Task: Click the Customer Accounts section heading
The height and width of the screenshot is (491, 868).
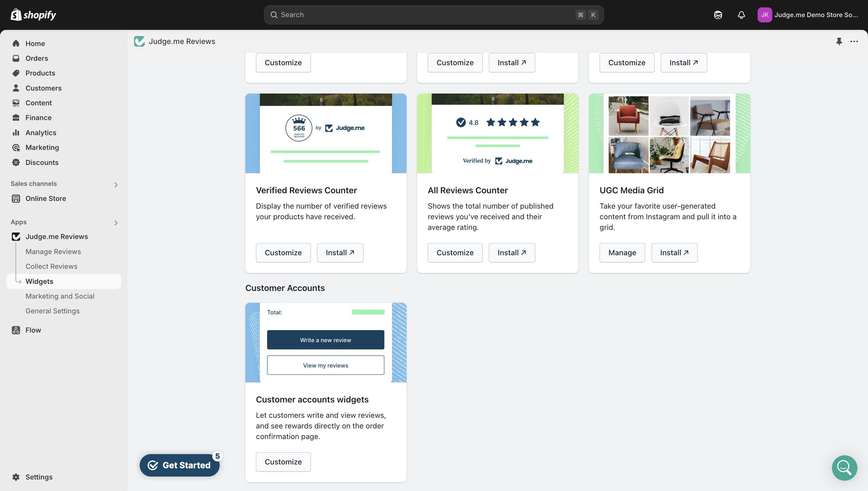Action: point(285,288)
